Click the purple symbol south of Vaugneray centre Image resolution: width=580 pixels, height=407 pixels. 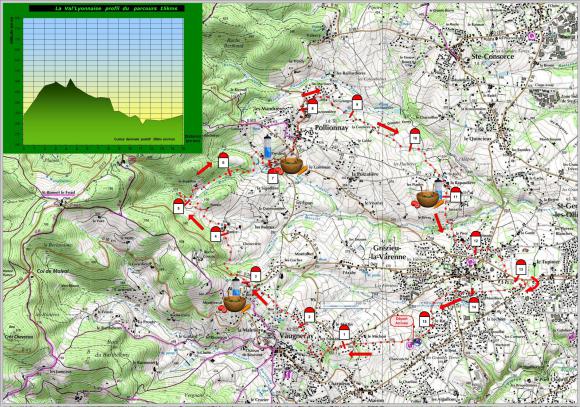point(287,374)
